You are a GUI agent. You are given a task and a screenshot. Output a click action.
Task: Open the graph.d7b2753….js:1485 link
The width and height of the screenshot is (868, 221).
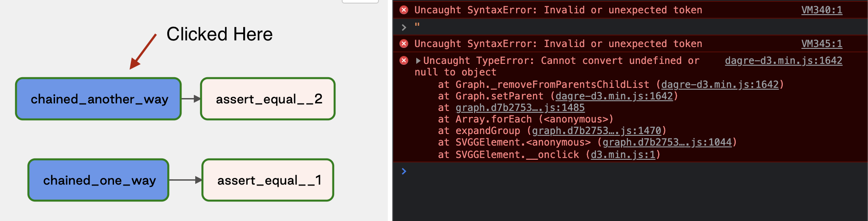(520, 107)
